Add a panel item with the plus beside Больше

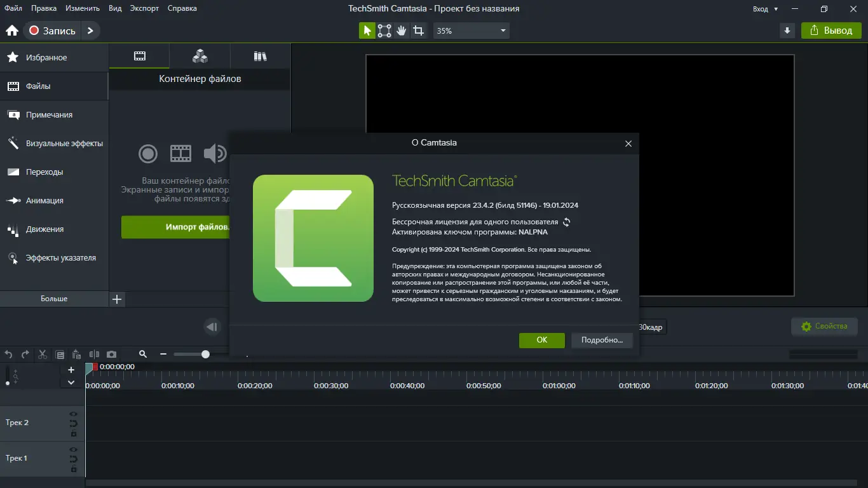[117, 299]
